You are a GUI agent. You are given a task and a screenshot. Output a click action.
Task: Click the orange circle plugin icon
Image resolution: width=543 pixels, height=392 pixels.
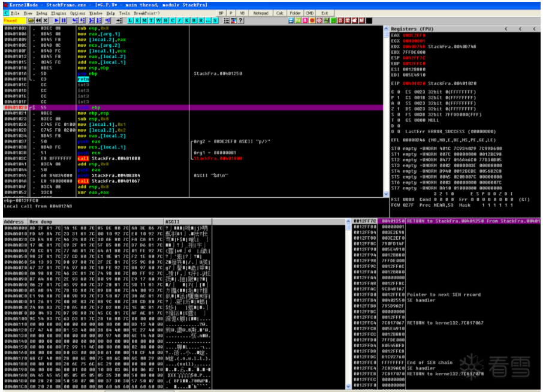[x=312, y=21]
